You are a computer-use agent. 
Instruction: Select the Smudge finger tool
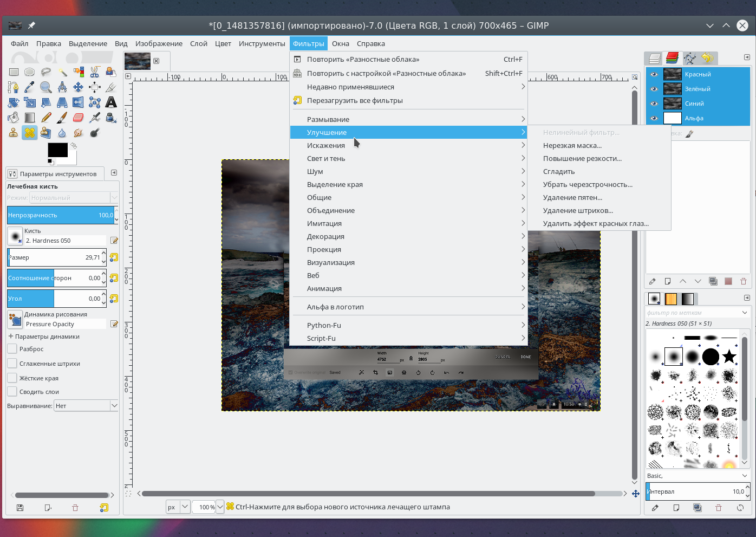(79, 132)
